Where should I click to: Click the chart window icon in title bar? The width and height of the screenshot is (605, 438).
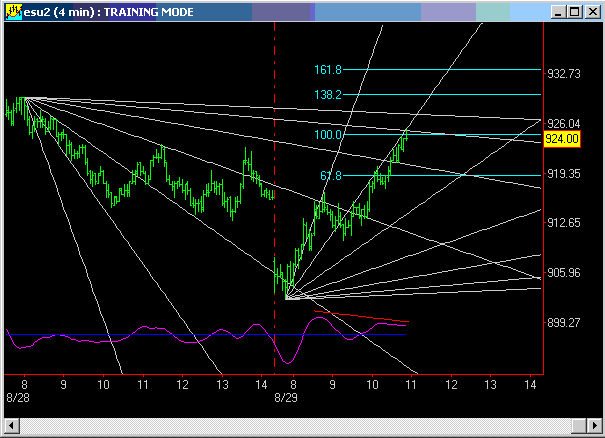[14, 12]
